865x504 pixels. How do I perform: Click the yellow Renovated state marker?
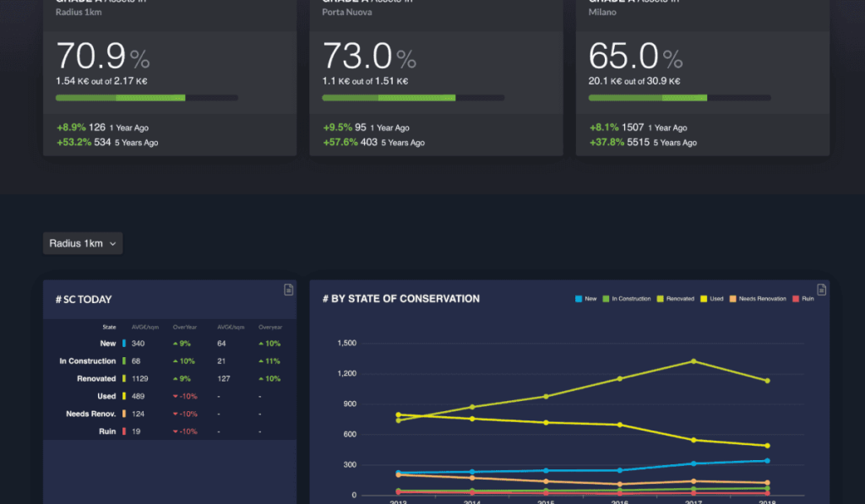[123, 378]
